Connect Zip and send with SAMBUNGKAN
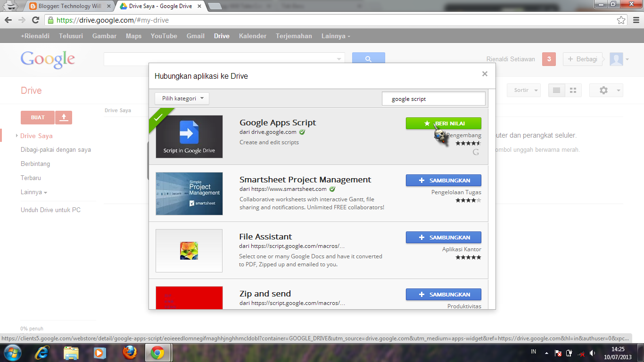644x362 pixels. (444, 295)
